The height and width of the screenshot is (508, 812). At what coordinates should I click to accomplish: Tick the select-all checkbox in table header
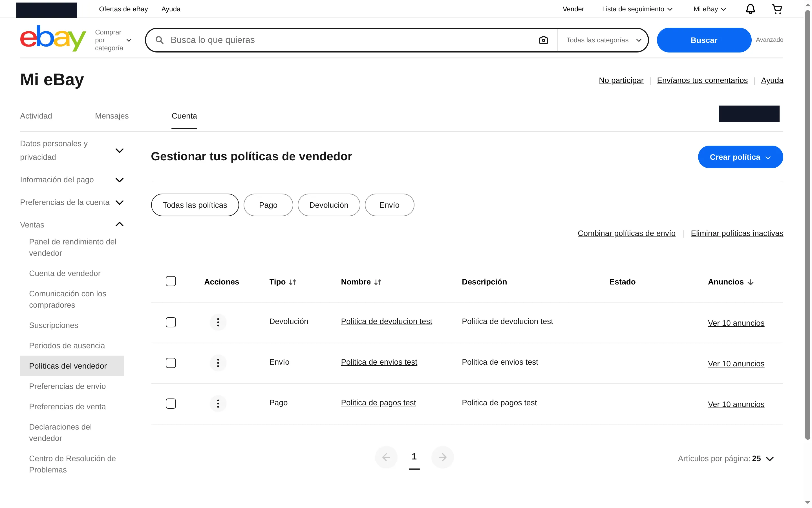pos(171,281)
